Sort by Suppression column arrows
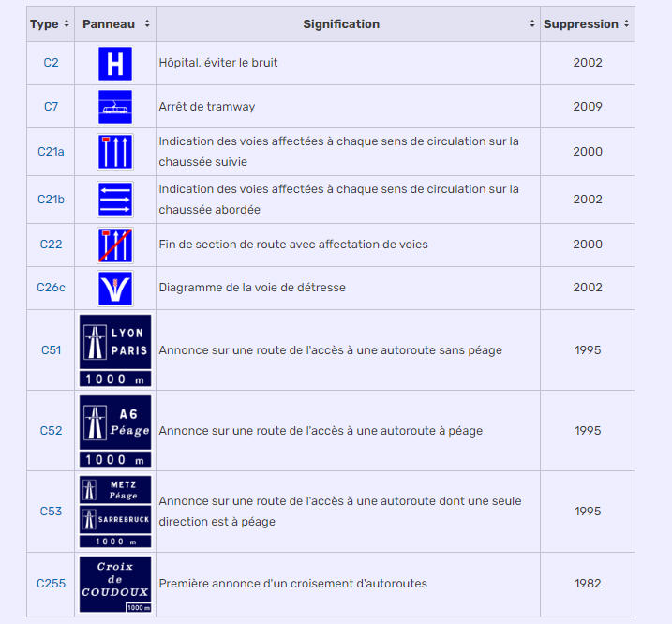Viewport: 672px width, 624px height. [x=626, y=24]
